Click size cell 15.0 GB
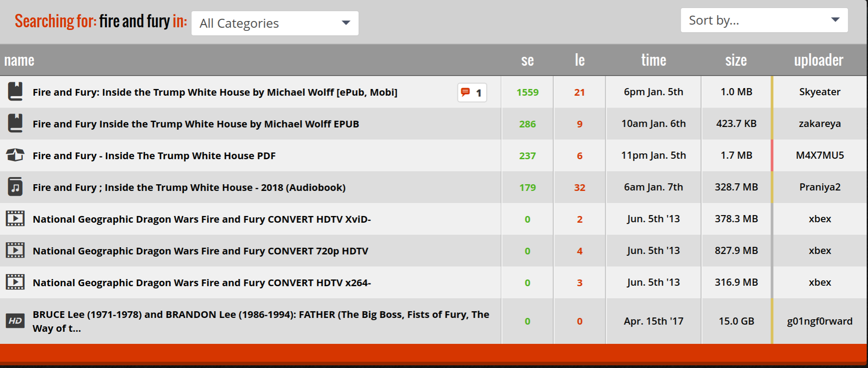 pyautogui.click(x=736, y=321)
